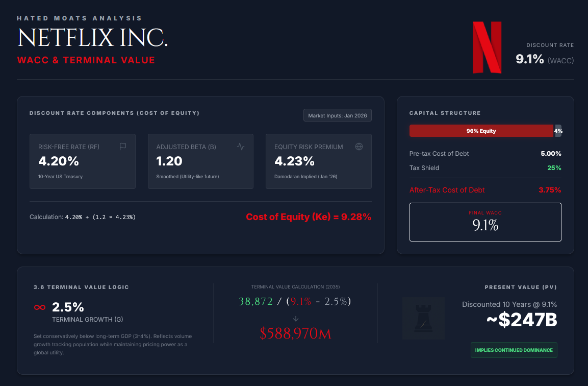This screenshot has width=588, height=386.
Task: Click the ~$247B present value figure
Action: click(522, 320)
